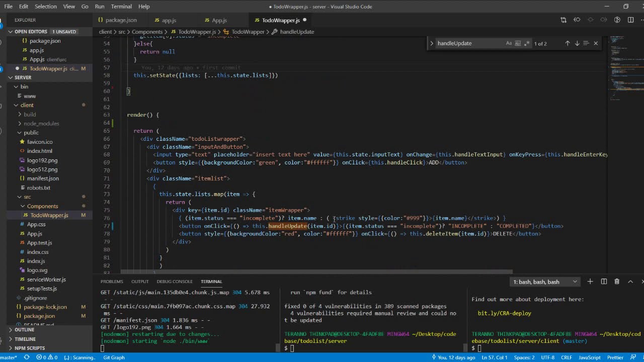
Task: Click the editor horizontal scrollbar
Action: tap(316, 272)
